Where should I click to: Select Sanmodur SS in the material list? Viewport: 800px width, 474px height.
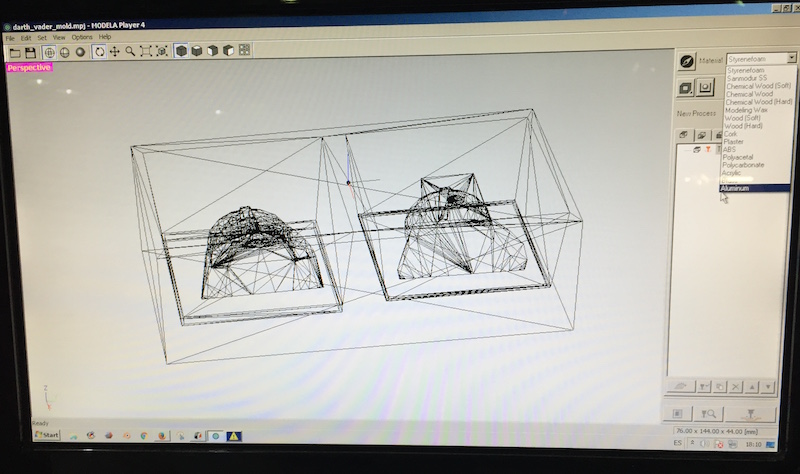pos(746,78)
